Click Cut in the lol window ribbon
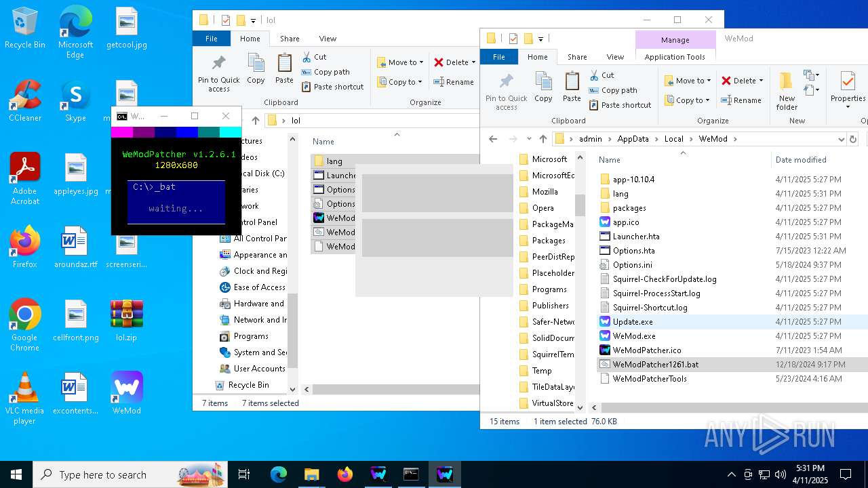This screenshot has width=868, height=488. 314,57
